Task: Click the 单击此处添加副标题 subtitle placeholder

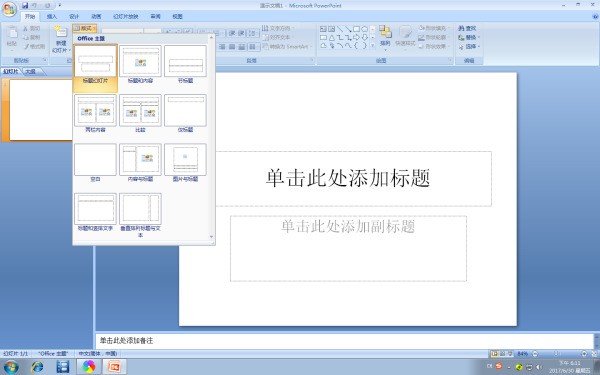Action: click(x=348, y=249)
